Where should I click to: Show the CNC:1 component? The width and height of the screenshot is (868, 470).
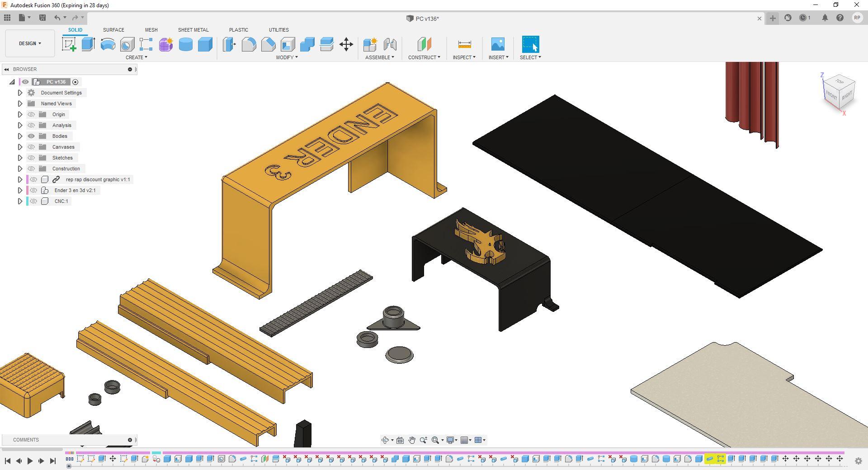point(33,201)
